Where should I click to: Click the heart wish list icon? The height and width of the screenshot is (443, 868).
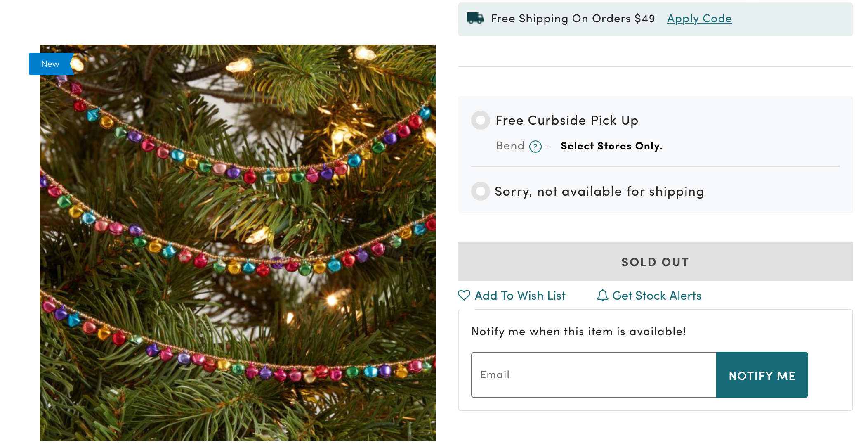click(464, 295)
